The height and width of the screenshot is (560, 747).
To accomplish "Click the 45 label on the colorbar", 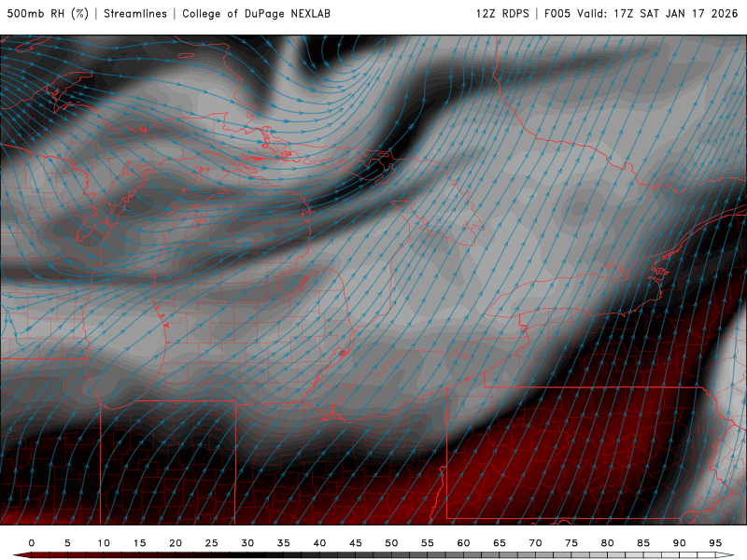I will click(x=356, y=543).
